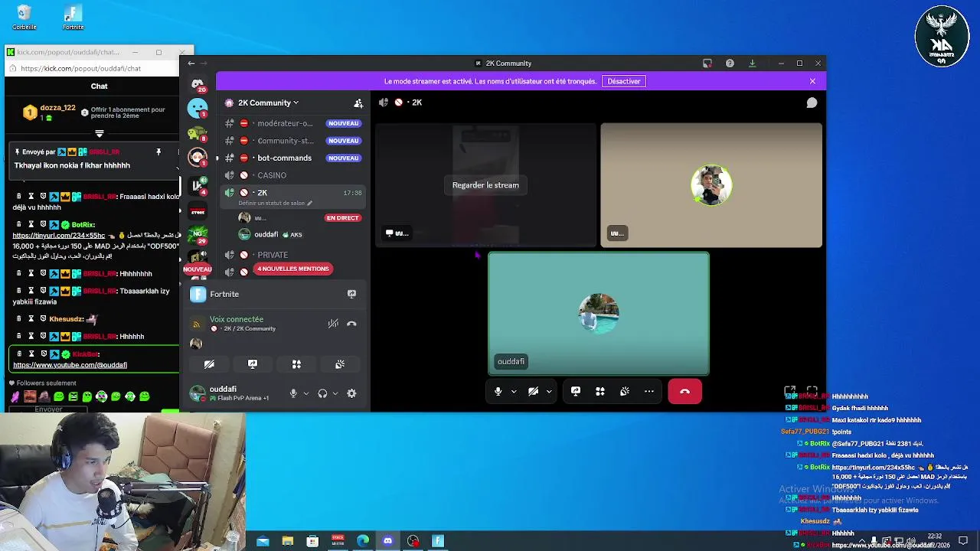
Task: Open camera device arrow in call controls
Action: coord(549,391)
